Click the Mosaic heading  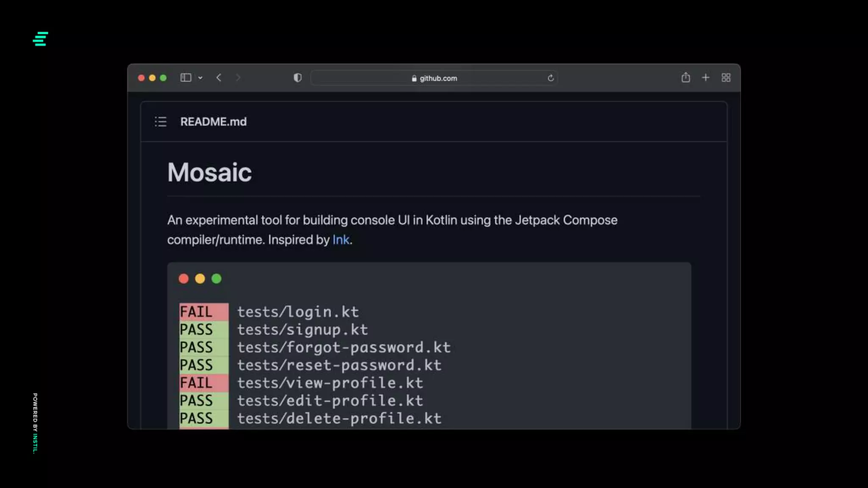[x=209, y=172]
